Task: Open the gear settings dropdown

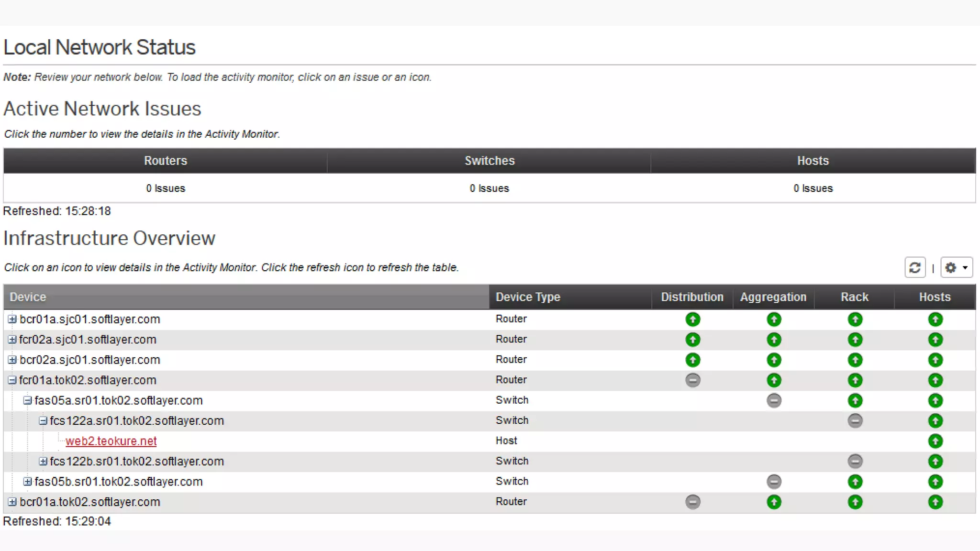Action: pos(956,267)
